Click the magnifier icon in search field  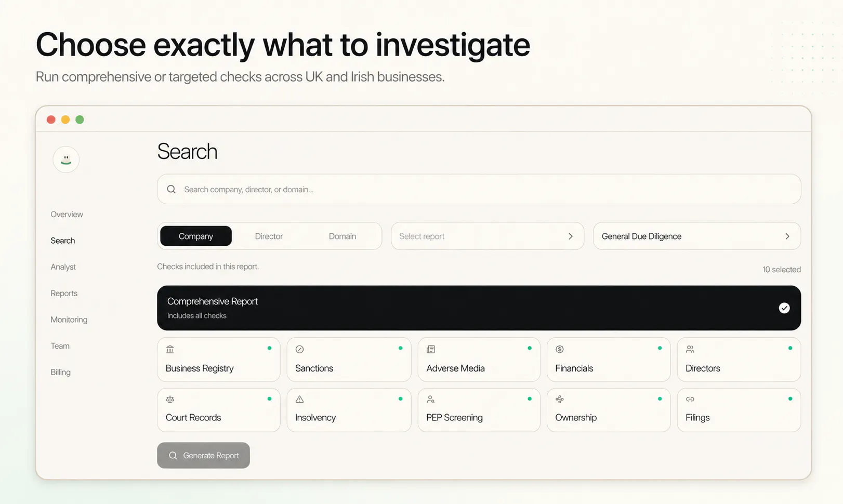[171, 189]
